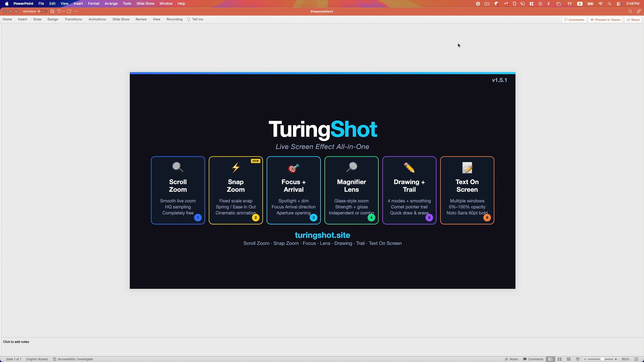Switch to the Recording ribbon tab
This screenshot has height=362, width=644.
tap(174, 19)
